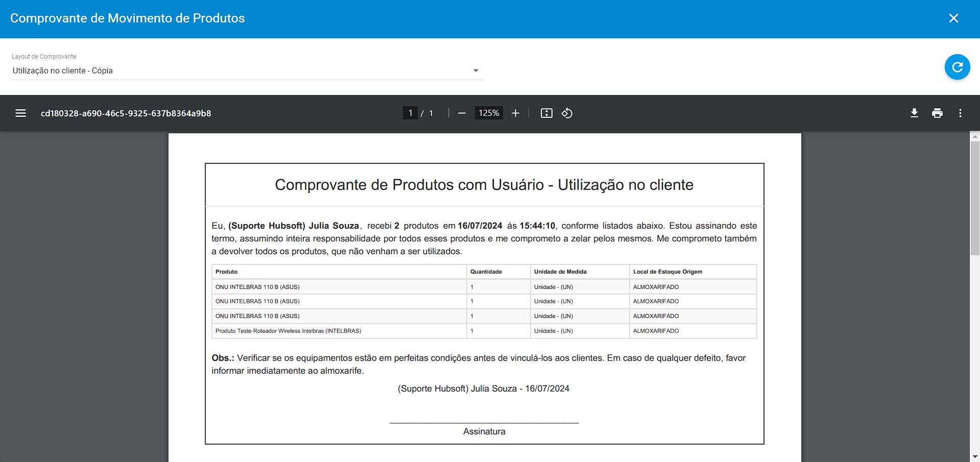Zoom out the PDF with minus icon
This screenshot has height=462, width=980.
(x=462, y=113)
